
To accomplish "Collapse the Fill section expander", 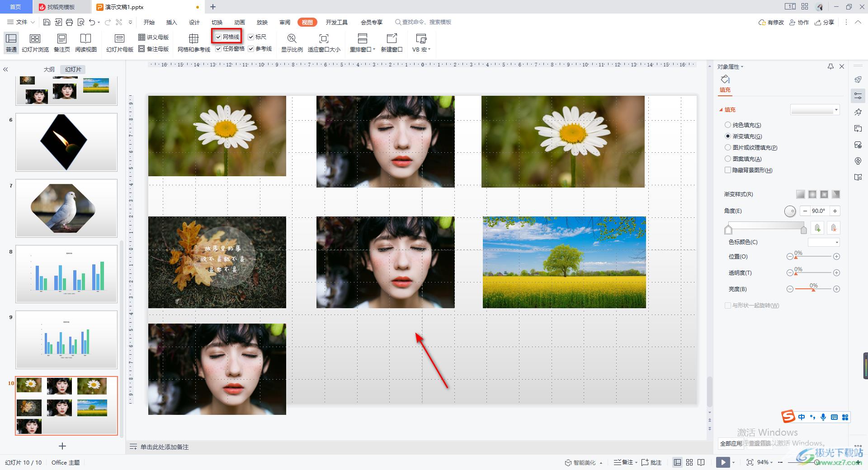I will (721, 110).
